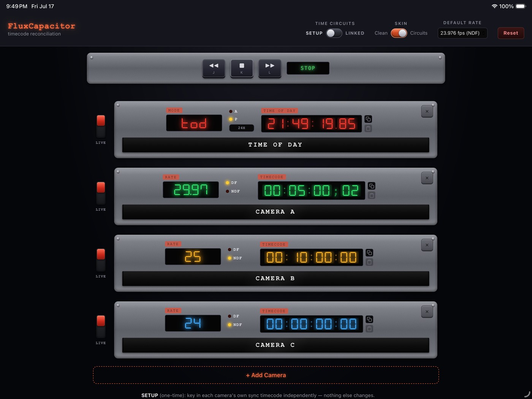Copy the Time of Day value

368,119
